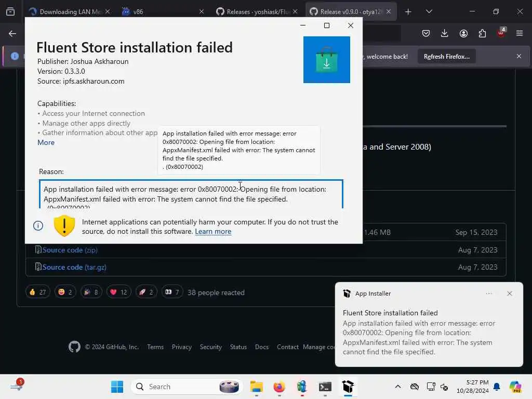Click the heart reaction with 12
This screenshot has width=532, height=399.
tap(119, 292)
